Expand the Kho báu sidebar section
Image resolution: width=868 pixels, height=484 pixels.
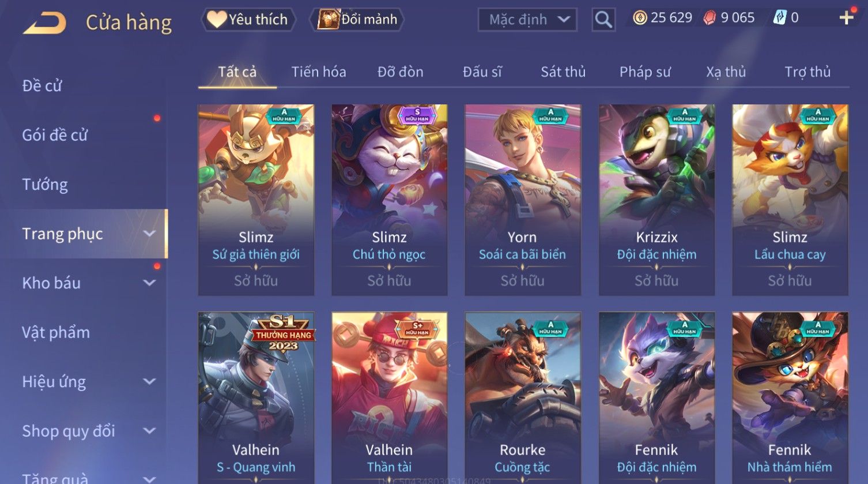click(x=149, y=283)
